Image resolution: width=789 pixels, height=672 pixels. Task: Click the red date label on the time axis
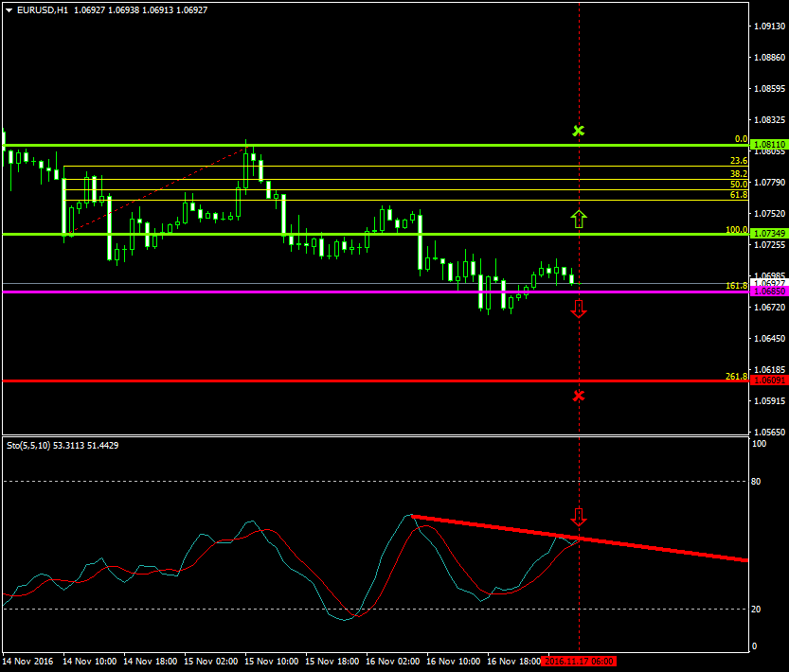pyautogui.click(x=579, y=661)
